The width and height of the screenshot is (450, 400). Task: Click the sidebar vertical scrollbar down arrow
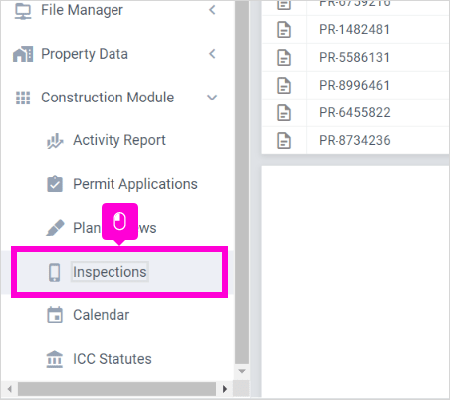click(242, 371)
